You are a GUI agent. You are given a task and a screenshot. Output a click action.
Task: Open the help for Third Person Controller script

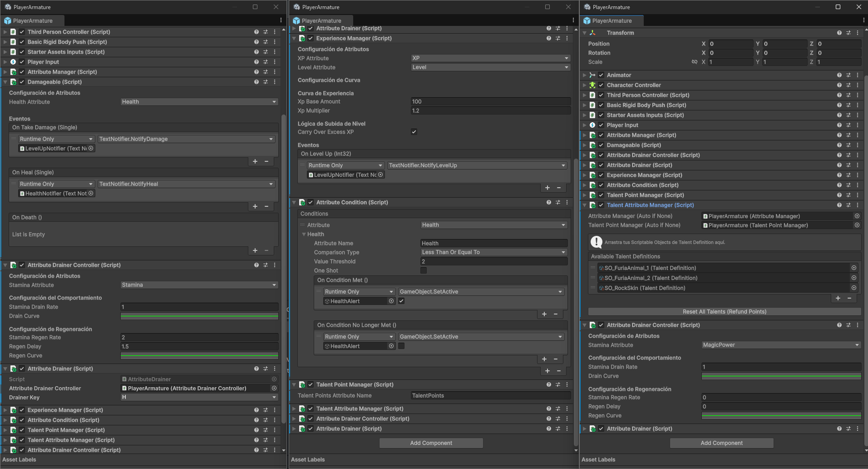click(256, 32)
